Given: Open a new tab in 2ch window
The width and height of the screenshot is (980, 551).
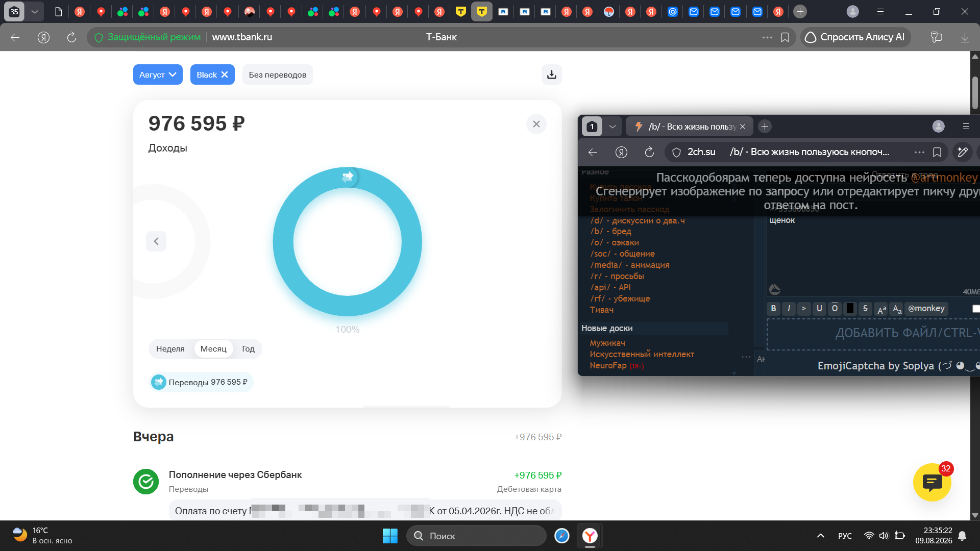Looking at the screenshot, I should click(x=765, y=127).
